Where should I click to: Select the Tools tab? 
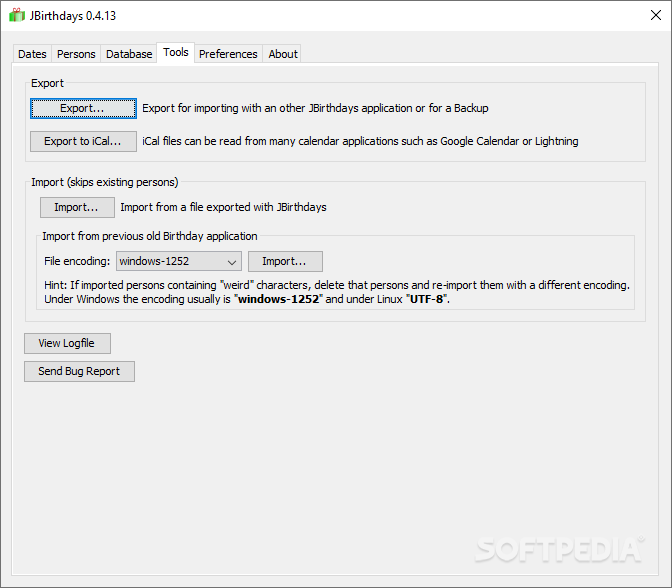[x=176, y=52]
